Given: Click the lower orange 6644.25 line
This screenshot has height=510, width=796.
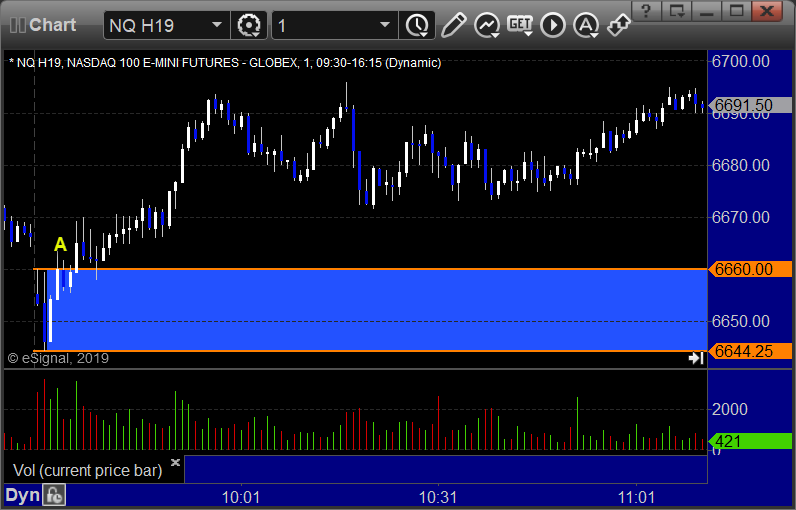Looking at the screenshot, I should coord(371,351).
